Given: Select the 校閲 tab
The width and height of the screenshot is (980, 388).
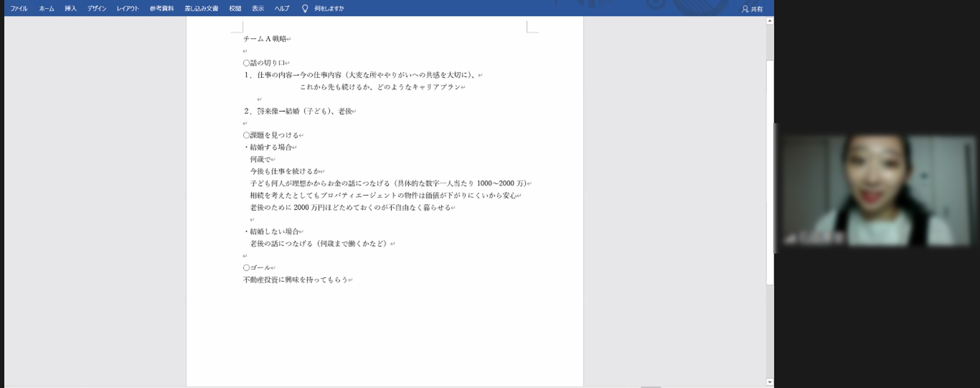Looking at the screenshot, I should pos(235,8).
